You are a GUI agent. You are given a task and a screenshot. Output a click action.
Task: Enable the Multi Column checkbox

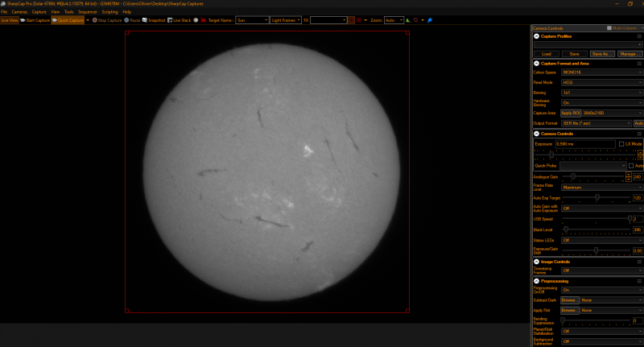tap(609, 28)
